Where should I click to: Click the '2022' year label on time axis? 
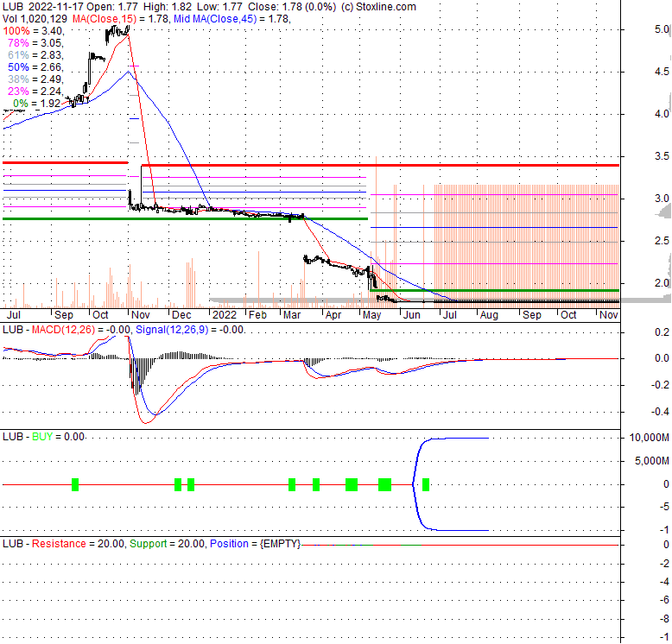[225, 315]
